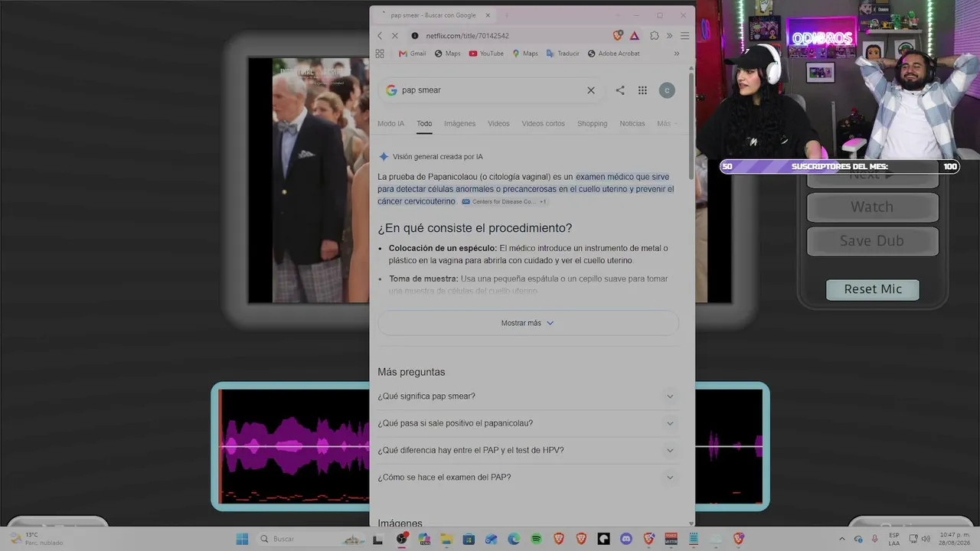Expand the overview with Mostrar más
The width and height of the screenshot is (980, 551).
[x=528, y=323]
